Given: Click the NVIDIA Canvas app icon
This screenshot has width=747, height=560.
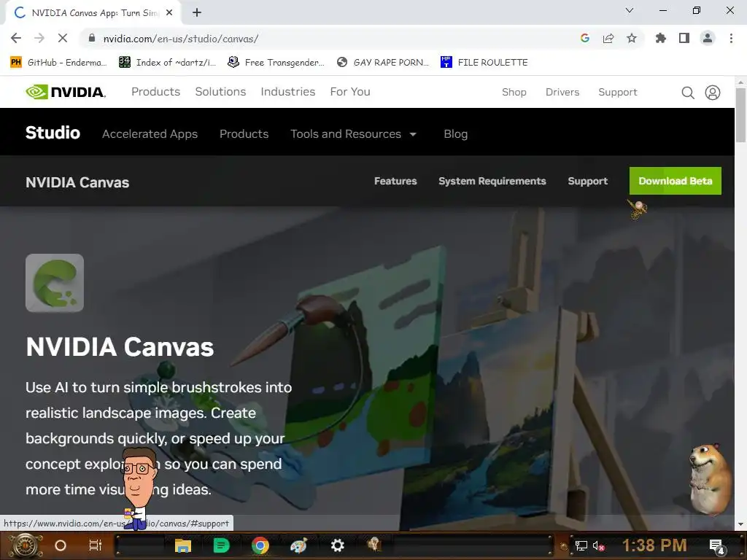Looking at the screenshot, I should click(x=55, y=283).
